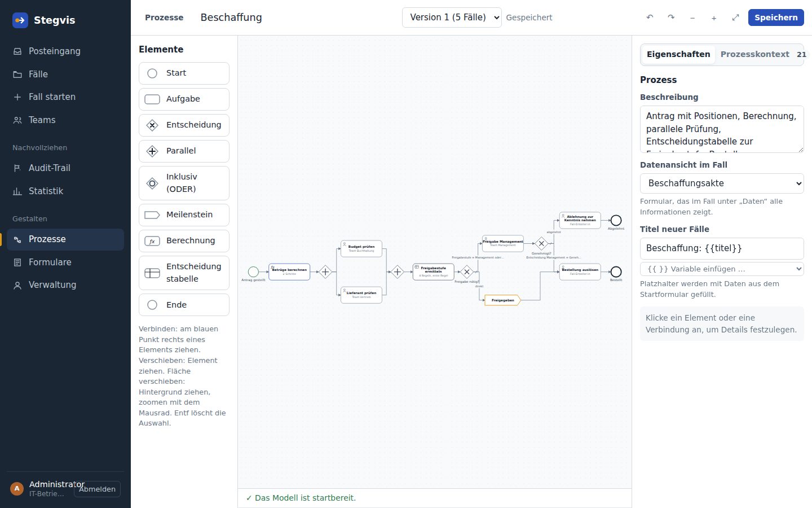Viewport: 812px width, 508px height.
Task: Click the Abmelden button
Action: point(97,489)
